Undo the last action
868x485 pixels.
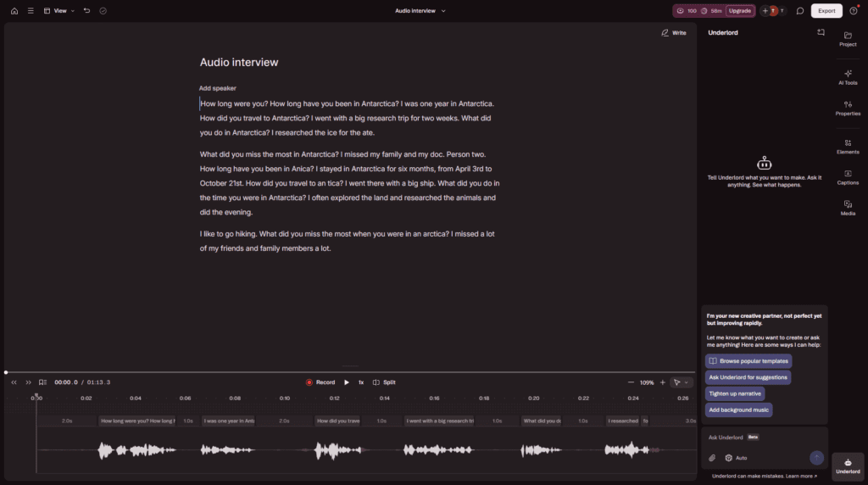(x=87, y=10)
